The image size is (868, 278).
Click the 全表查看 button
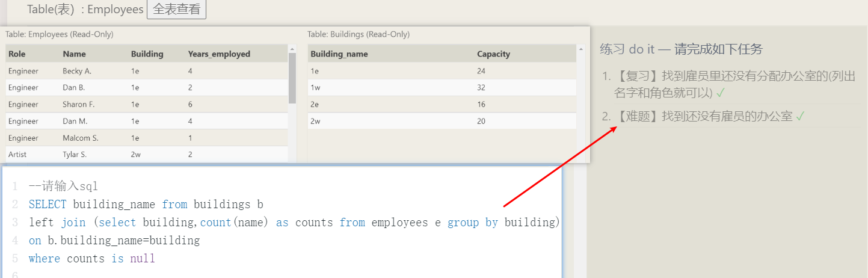[176, 10]
